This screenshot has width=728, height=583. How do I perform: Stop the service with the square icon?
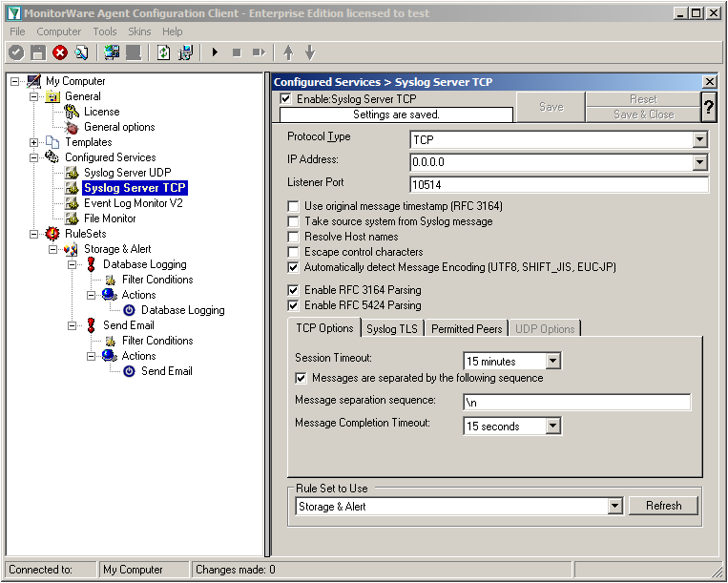[237, 52]
